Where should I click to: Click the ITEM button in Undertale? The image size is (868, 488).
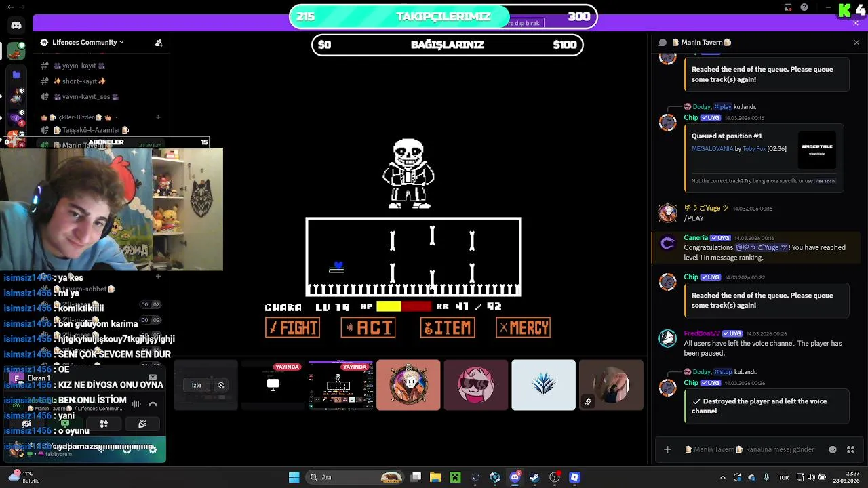point(448,328)
